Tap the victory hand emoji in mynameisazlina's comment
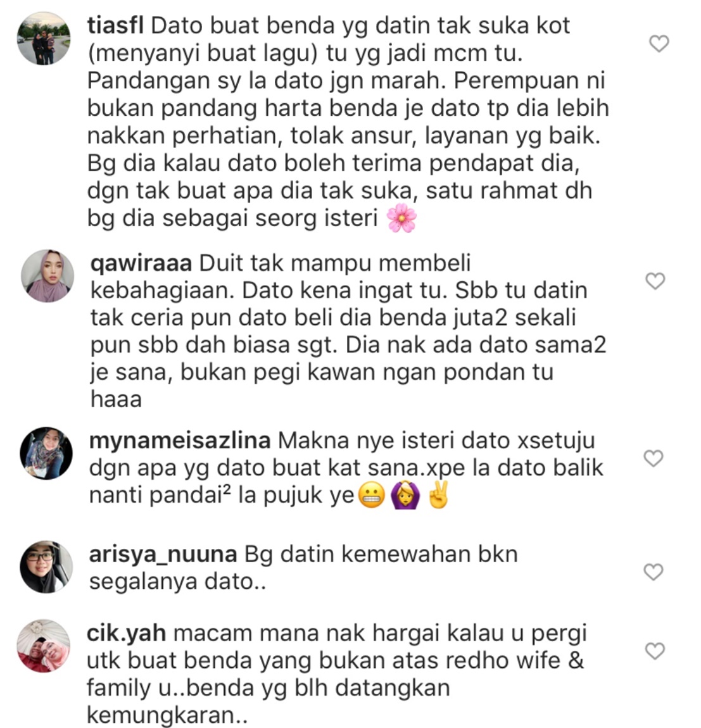The image size is (701, 728). (x=439, y=495)
